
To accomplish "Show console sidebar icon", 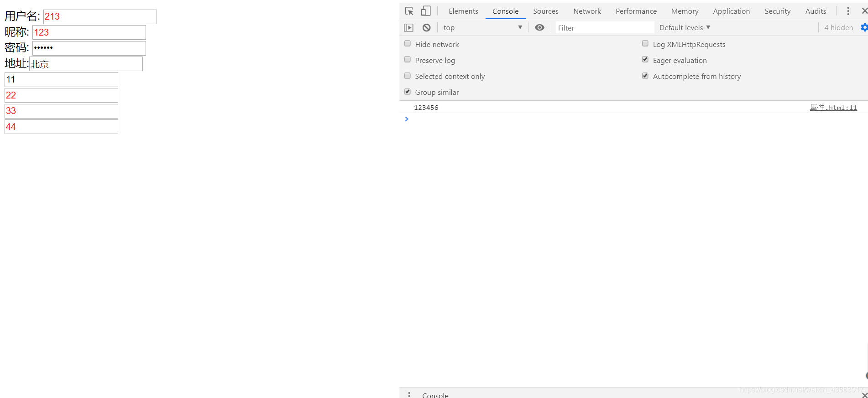I will [x=408, y=28].
